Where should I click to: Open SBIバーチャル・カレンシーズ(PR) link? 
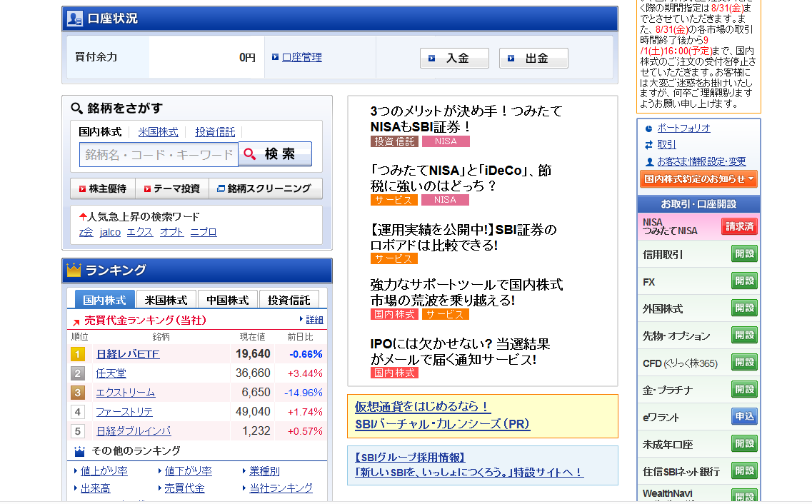pyautogui.click(x=442, y=424)
